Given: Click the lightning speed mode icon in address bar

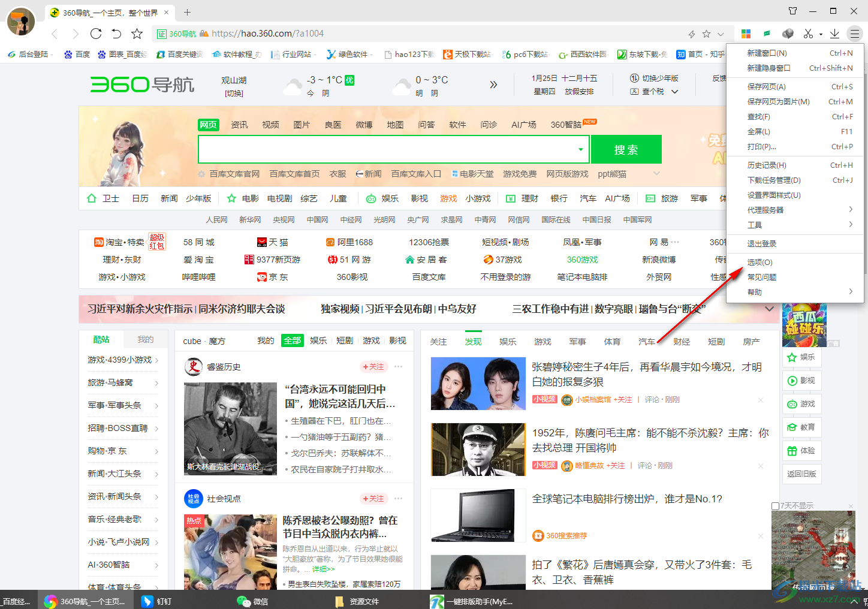Looking at the screenshot, I should pyautogui.click(x=692, y=34).
